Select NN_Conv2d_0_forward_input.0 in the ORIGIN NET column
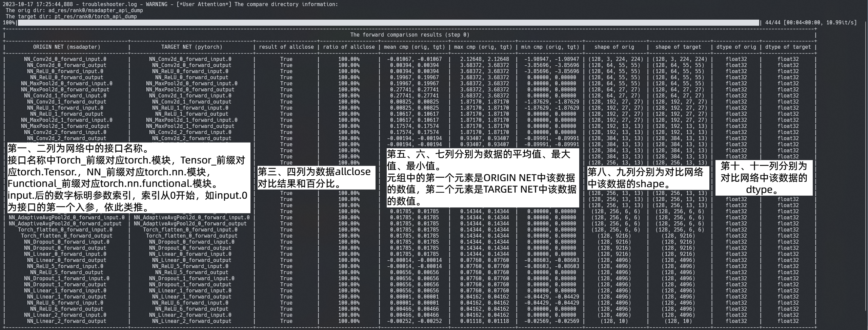Viewport: 868px width, 330px height. (65, 59)
